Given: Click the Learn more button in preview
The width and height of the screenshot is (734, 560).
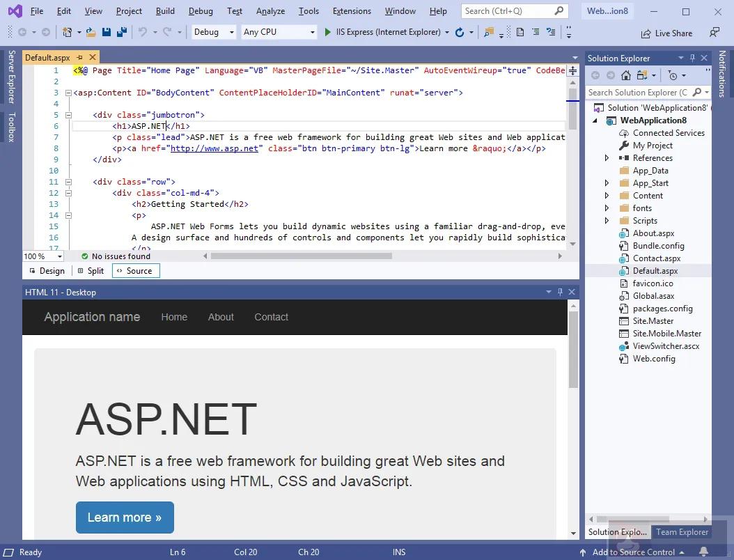Looking at the screenshot, I should pos(125,517).
